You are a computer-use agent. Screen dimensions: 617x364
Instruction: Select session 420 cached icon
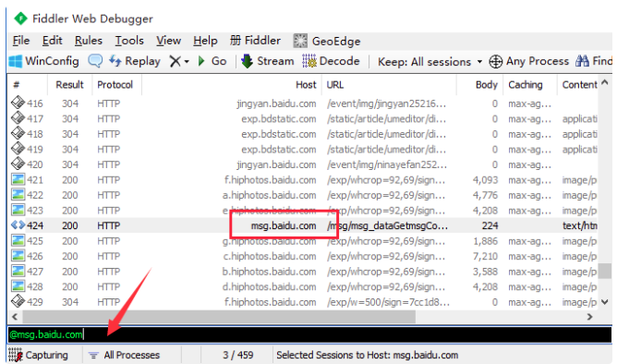click(18, 164)
